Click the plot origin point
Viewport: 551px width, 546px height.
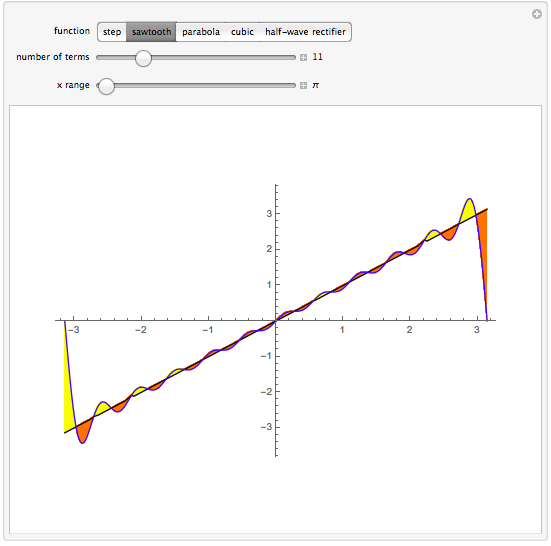pyautogui.click(x=276, y=320)
